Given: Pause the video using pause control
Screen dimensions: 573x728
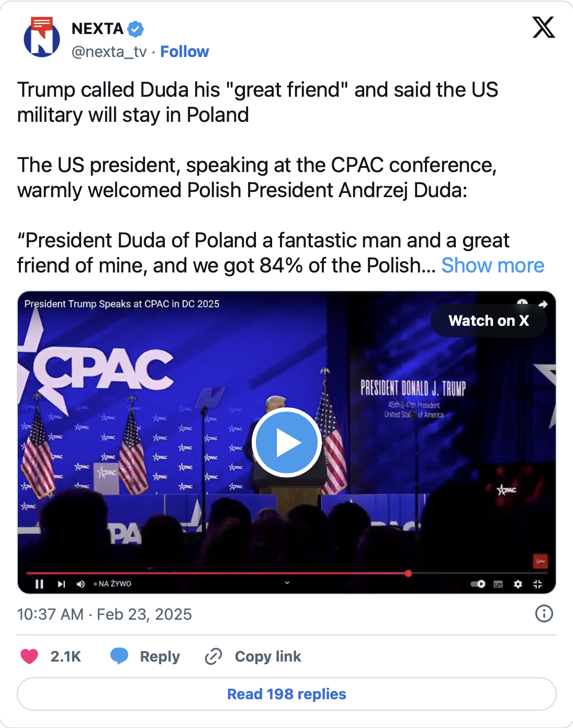Looking at the screenshot, I should tap(39, 584).
